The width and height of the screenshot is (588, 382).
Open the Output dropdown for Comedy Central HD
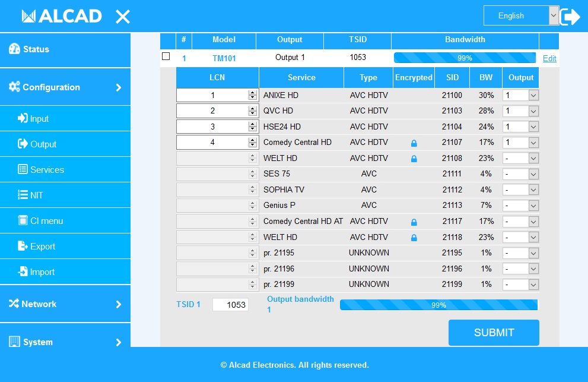click(x=521, y=143)
